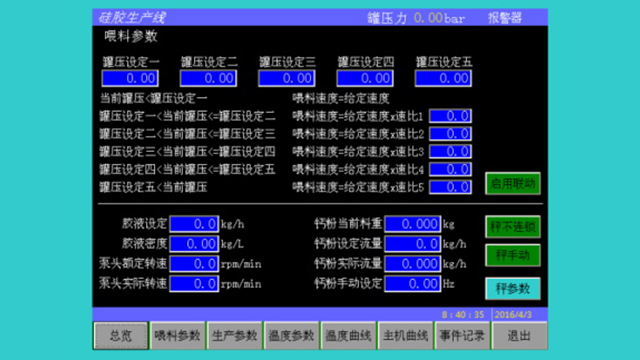
Task: Open the 报警器 alarm in header
Action: (505, 18)
